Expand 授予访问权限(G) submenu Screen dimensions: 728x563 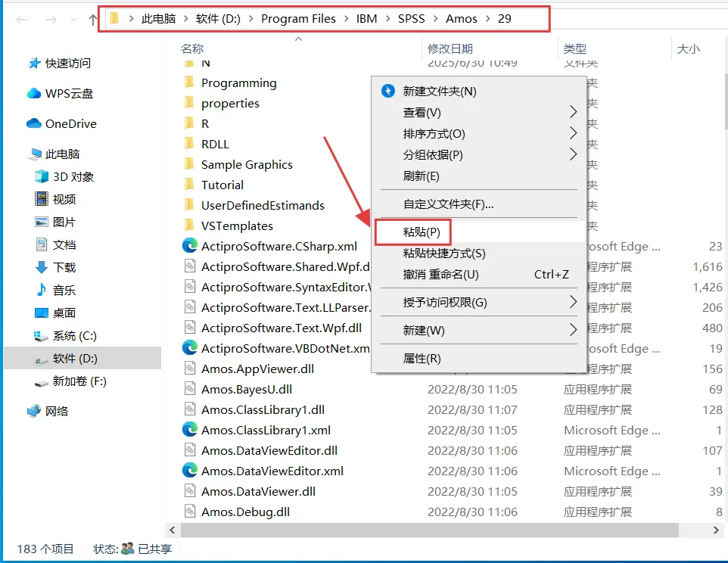coord(479,303)
